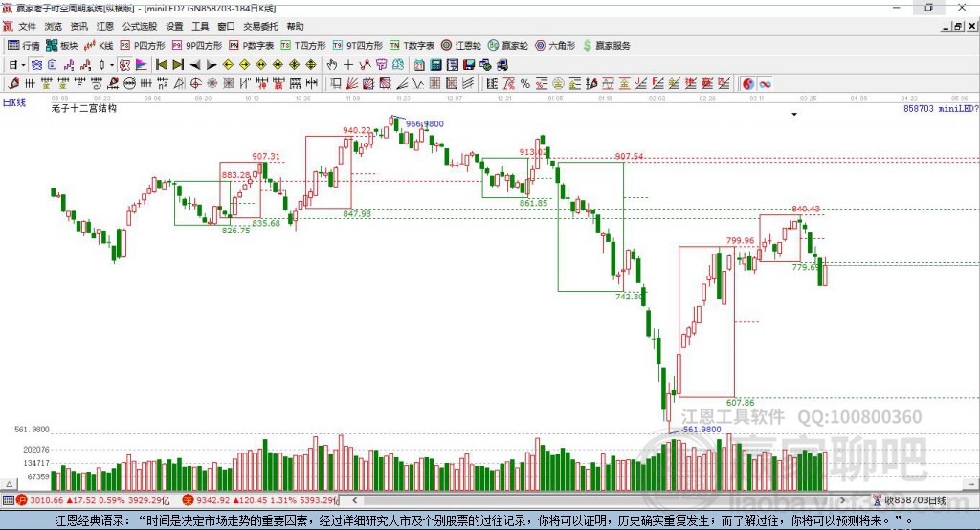Click the 858703 miniLED stock code
This screenshot has width=980, height=530.
tap(941, 109)
